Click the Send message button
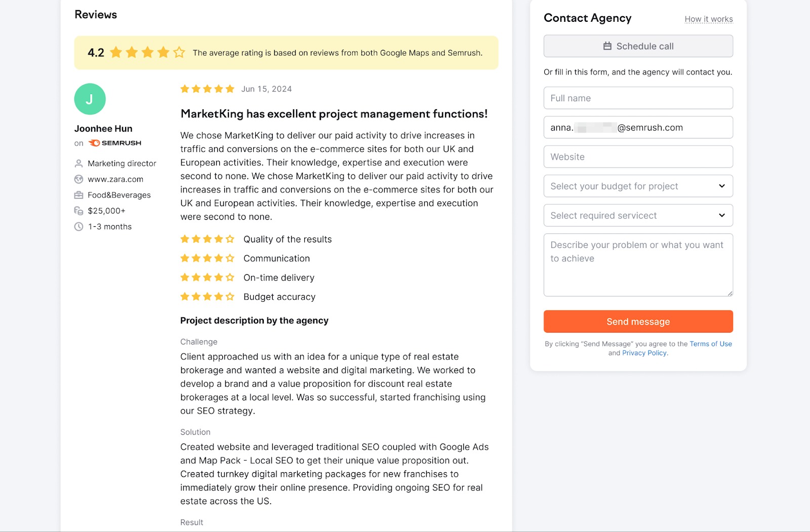 637,321
